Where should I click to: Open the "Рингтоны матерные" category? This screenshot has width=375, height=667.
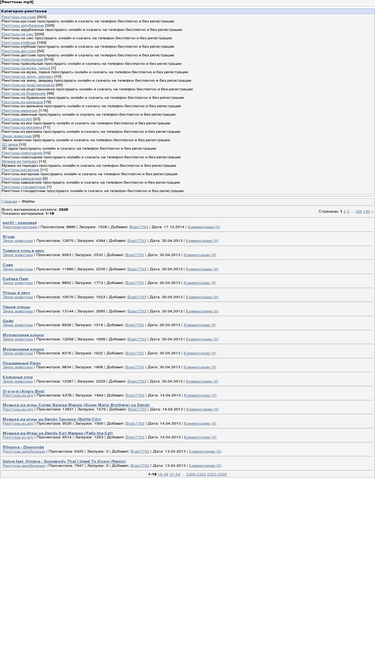[20, 170]
